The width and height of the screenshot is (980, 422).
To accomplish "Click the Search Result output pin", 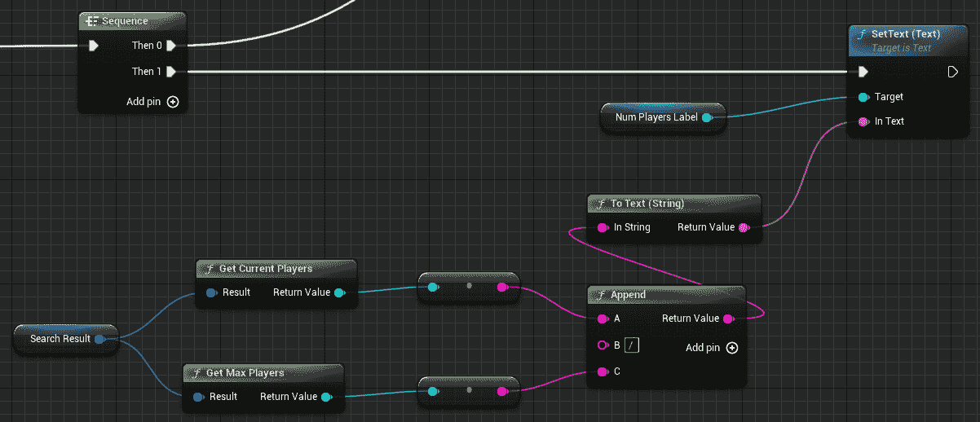I will (x=99, y=339).
